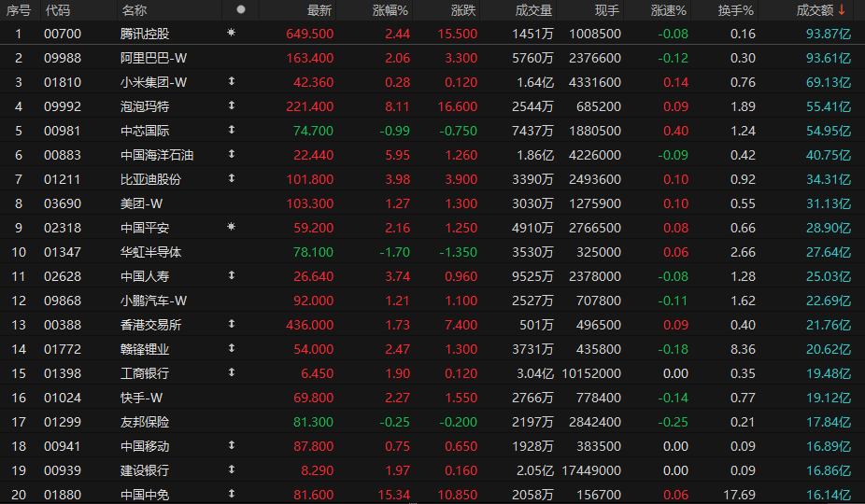
Task: Select the 快手-W stock name
Action: (x=141, y=398)
